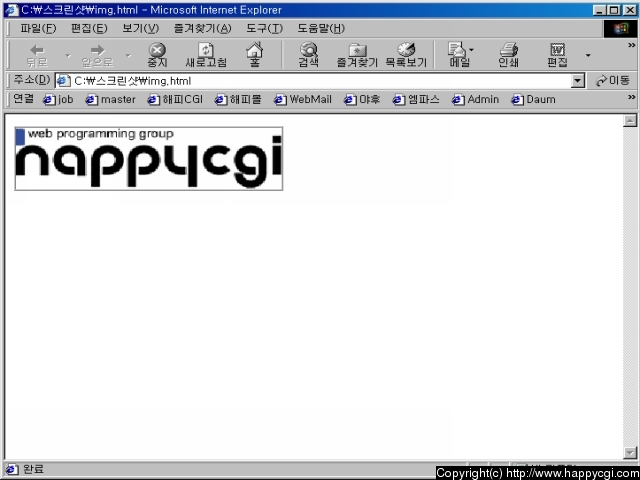Open the 파일(F) menu
This screenshot has width=640, height=480.
pyautogui.click(x=38, y=28)
